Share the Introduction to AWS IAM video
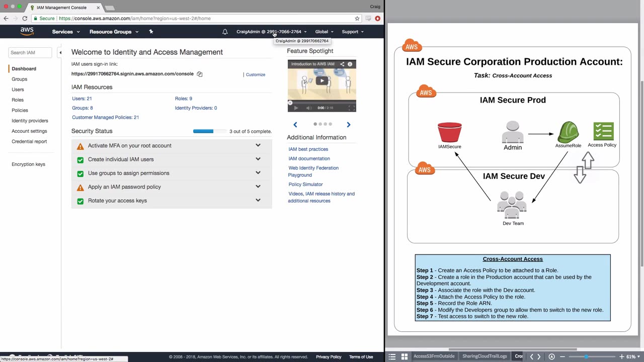 click(342, 64)
